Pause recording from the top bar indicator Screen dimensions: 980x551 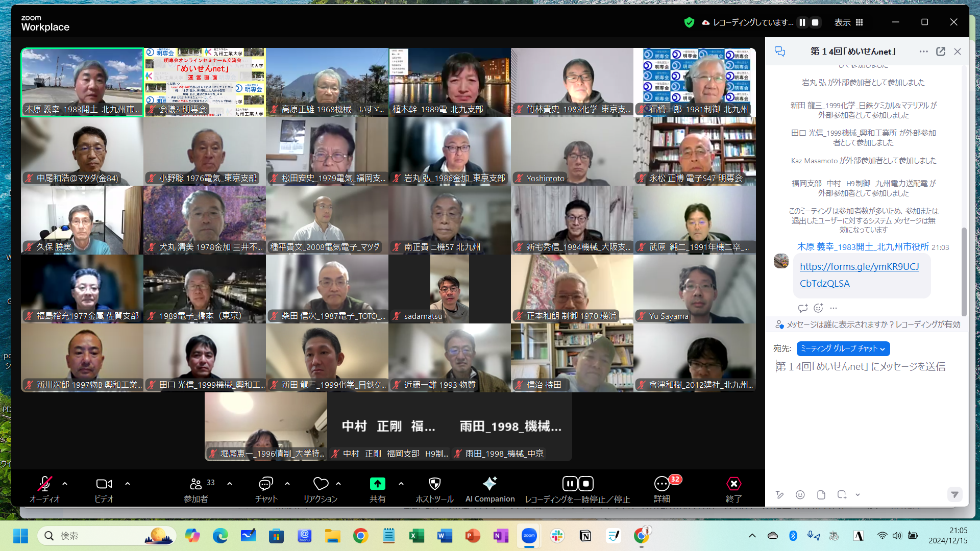coord(802,22)
